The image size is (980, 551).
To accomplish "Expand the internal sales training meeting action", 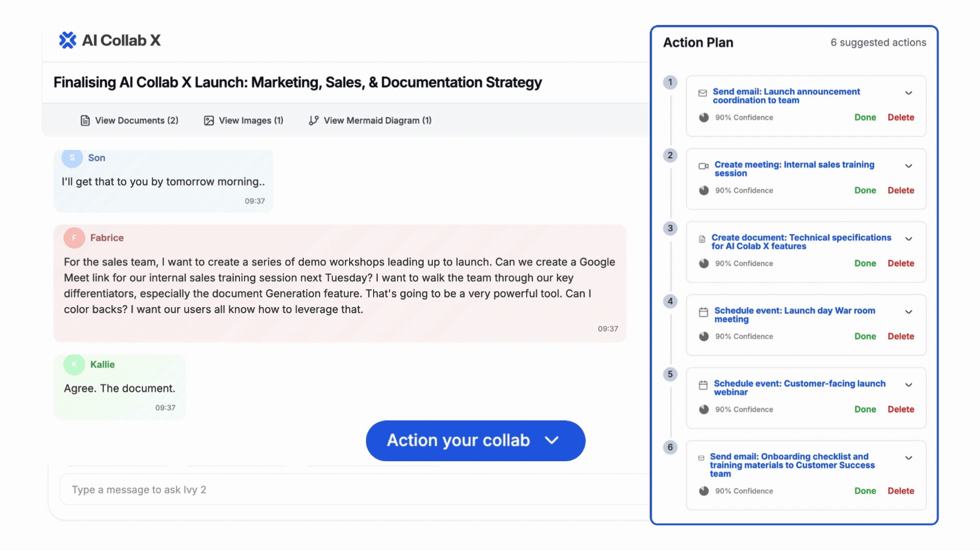I will pos(909,166).
